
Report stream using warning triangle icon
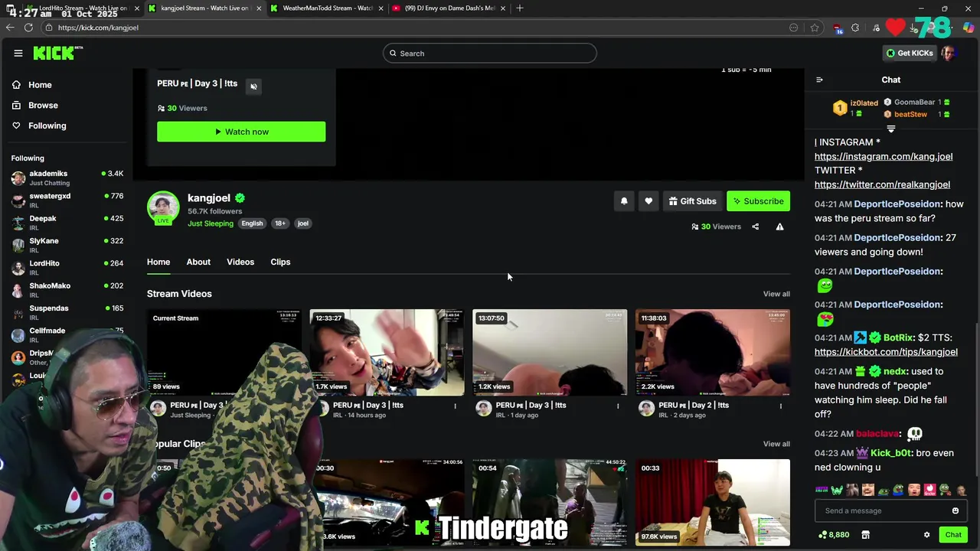779,227
